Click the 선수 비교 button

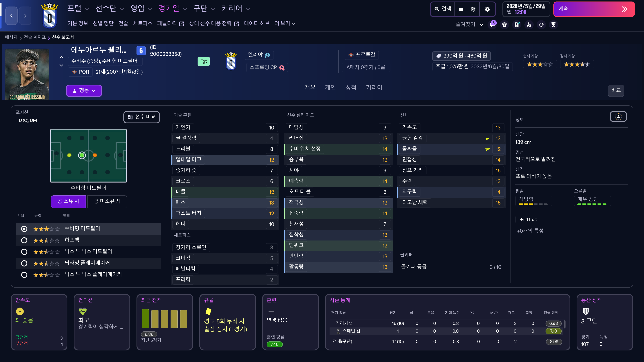[142, 117]
